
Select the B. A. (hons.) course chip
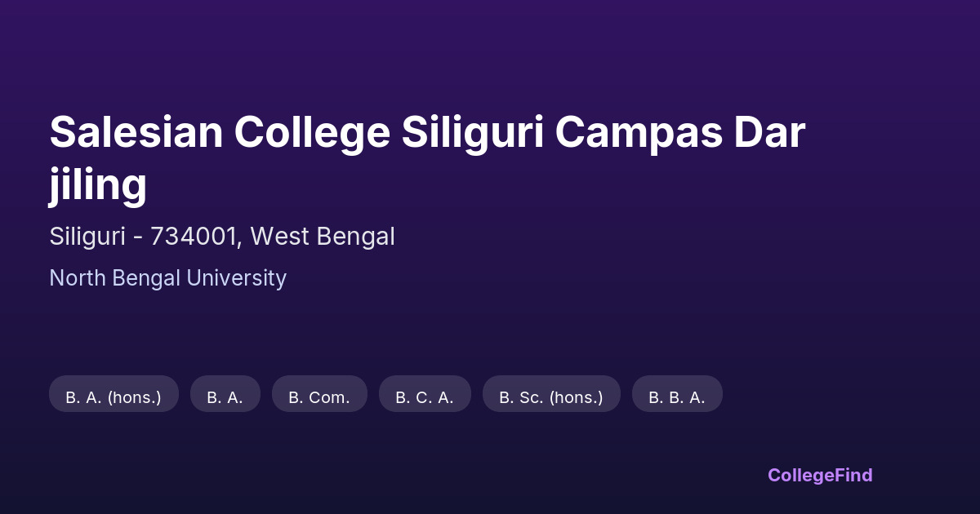tap(114, 397)
